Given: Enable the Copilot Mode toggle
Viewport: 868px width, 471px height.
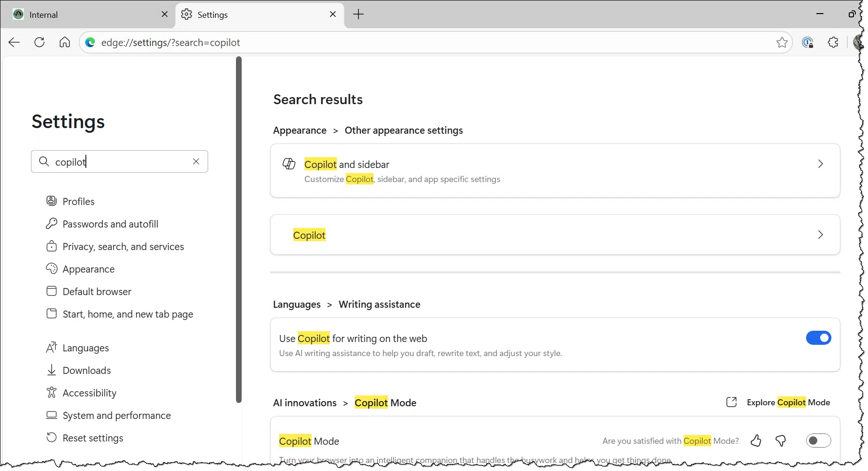Looking at the screenshot, I should (x=818, y=441).
